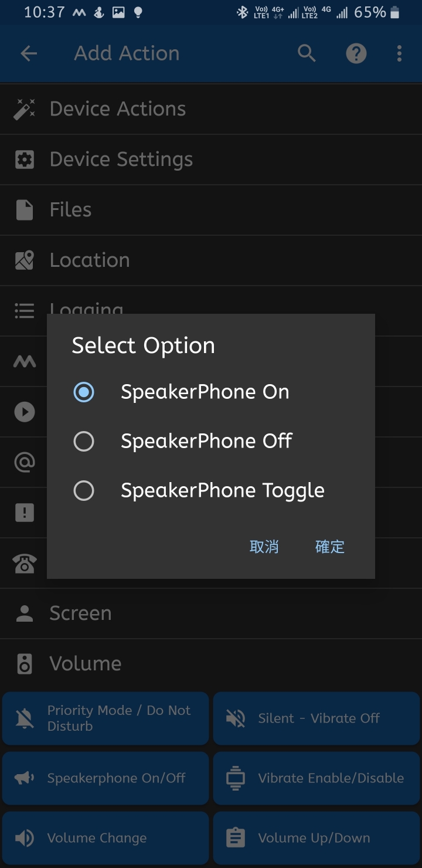This screenshot has width=422, height=868.
Task: Tap the help question mark icon
Action: click(x=356, y=53)
